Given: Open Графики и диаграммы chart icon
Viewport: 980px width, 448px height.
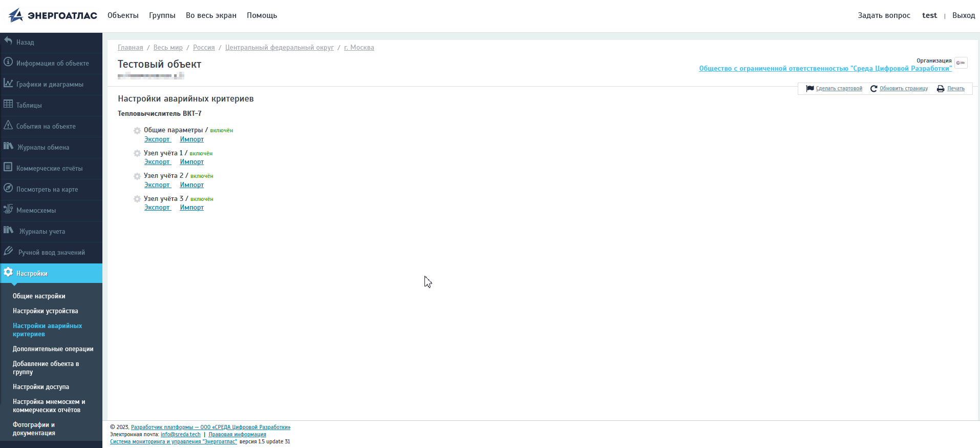Looking at the screenshot, I should [8, 83].
